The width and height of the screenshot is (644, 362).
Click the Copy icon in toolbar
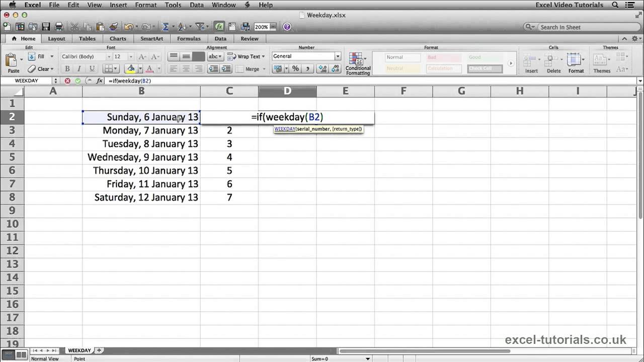pyautogui.click(x=87, y=27)
